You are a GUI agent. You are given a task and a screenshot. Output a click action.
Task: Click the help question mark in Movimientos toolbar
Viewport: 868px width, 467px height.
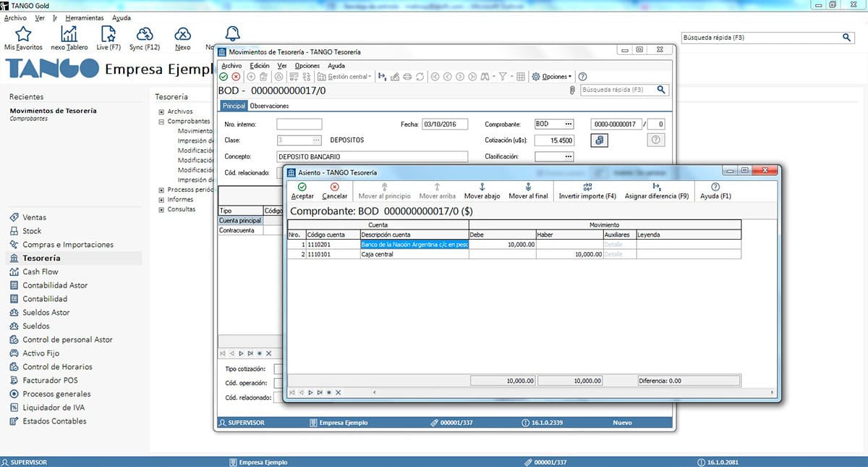[x=583, y=77]
